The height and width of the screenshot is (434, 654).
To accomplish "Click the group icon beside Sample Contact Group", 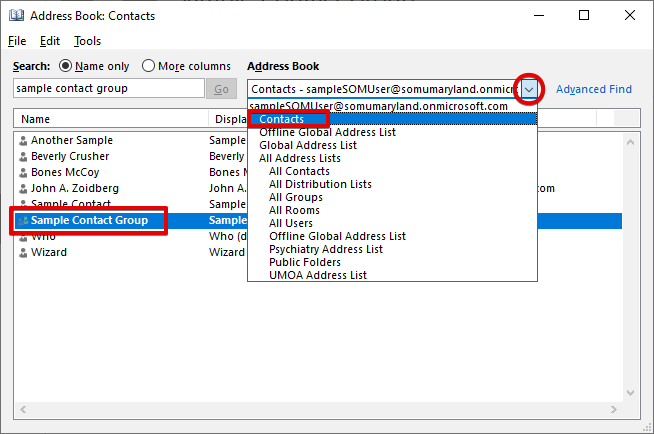I will [x=23, y=221].
